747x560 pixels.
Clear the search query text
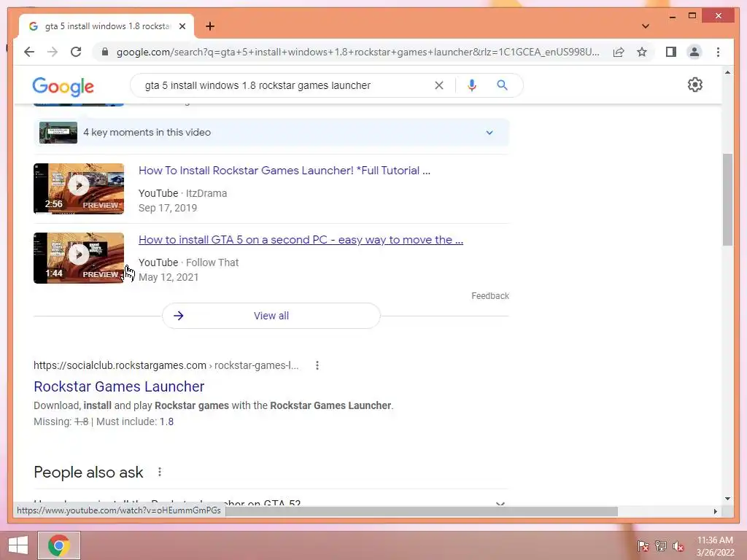coord(438,85)
